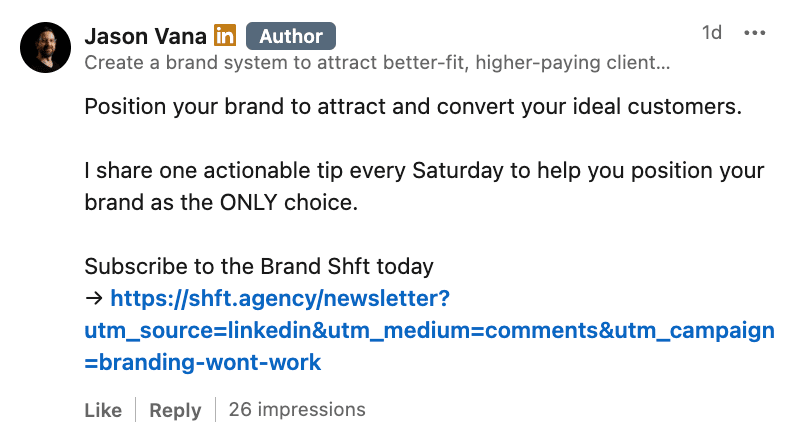The image size is (792, 440).
Task: Open the shft.agency/newsletter link
Action: 280,298
